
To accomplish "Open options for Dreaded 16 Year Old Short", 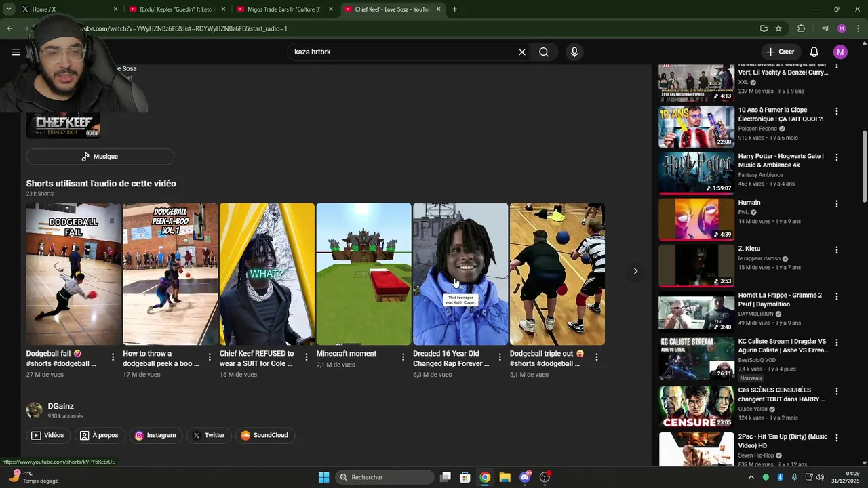I will (500, 357).
